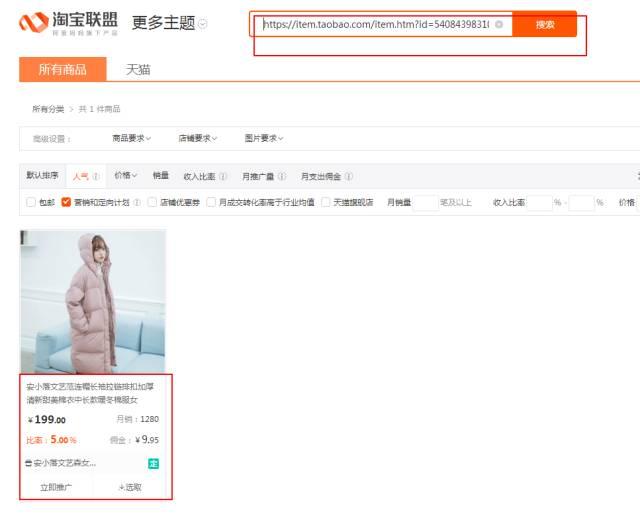Click the 共 1 件商品 result count
The width and height of the screenshot is (640, 526).
tap(99, 109)
